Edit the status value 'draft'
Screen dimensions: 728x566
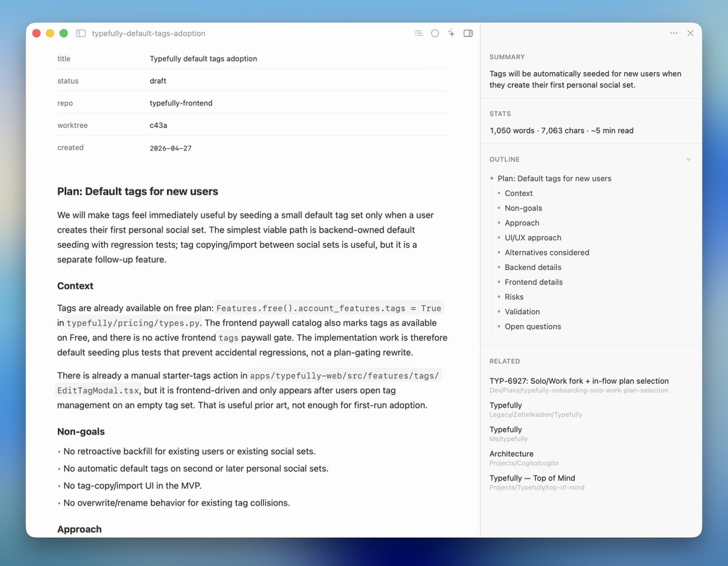tap(158, 81)
